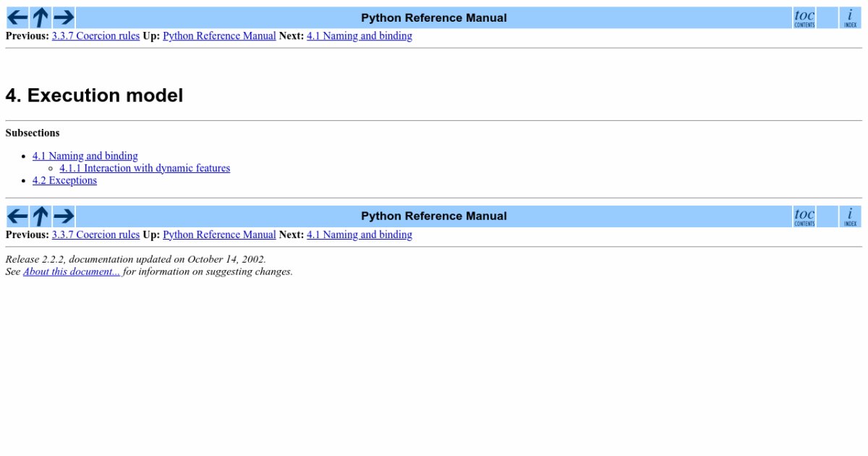
Task: Open top link 3.3.7 Coercion rules
Action: [95, 35]
